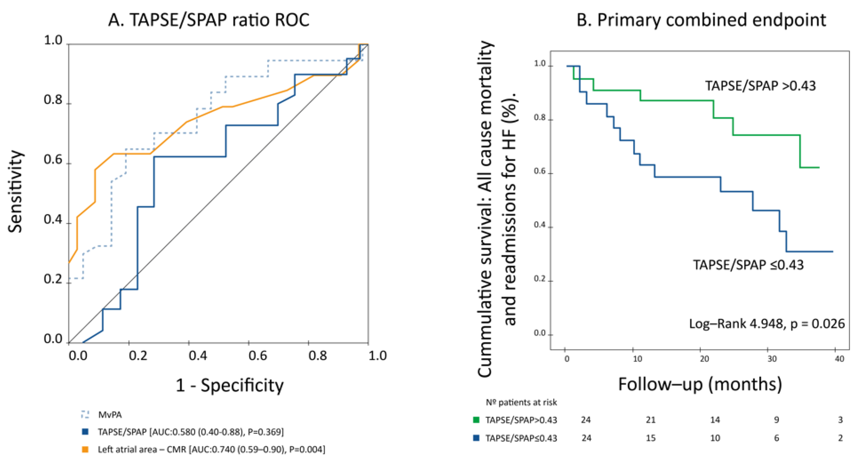The width and height of the screenshot is (868, 466).
Task: Click the 'TAPSE/SPAP >0.43' survival curve label
Action: click(760, 86)
